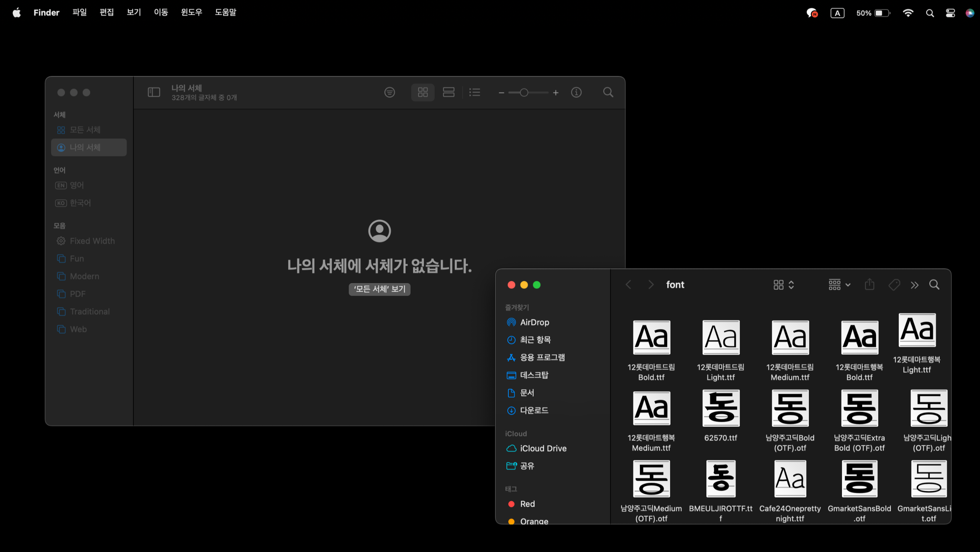Click the Finder tag icon
The height and width of the screenshot is (552, 980).
point(894,284)
